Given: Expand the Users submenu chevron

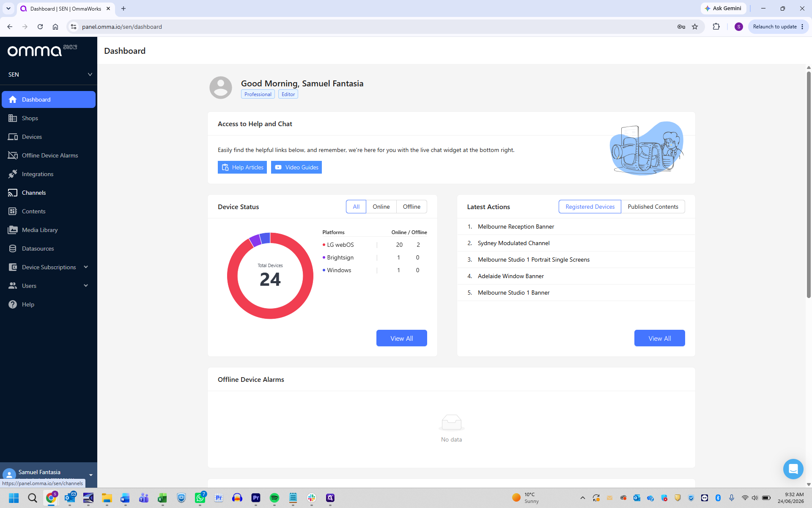Looking at the screenshot, I should (86, 286).
